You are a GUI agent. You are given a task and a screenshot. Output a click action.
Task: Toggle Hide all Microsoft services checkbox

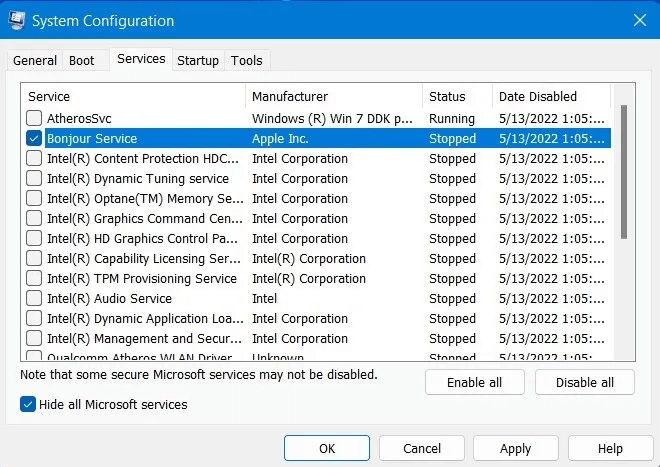tap(27, 404)
